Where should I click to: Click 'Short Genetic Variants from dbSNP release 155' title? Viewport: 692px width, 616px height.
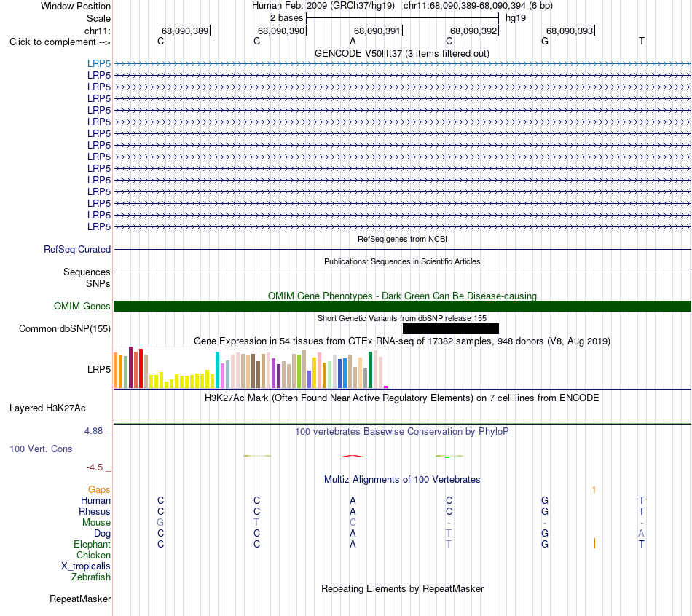click(402, 318)
